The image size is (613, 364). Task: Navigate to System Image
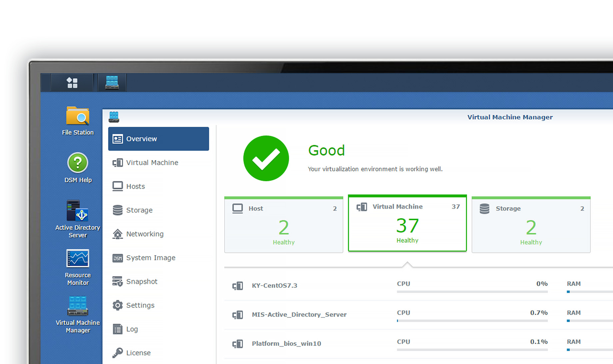point(159,258)
